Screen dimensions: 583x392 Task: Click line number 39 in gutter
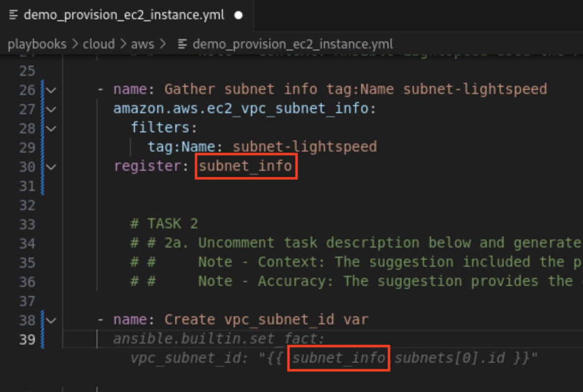click(27, 339)
